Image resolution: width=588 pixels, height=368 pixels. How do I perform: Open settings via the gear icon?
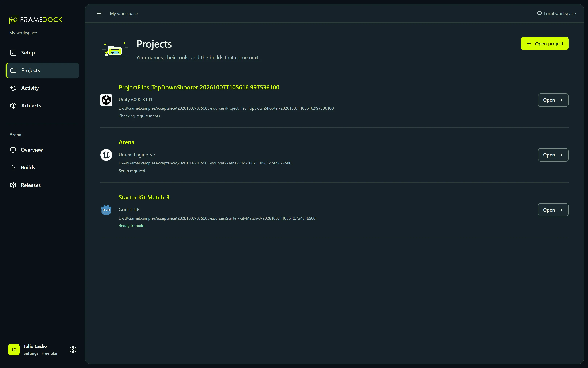pyautogui.click(x=73, y=349)
